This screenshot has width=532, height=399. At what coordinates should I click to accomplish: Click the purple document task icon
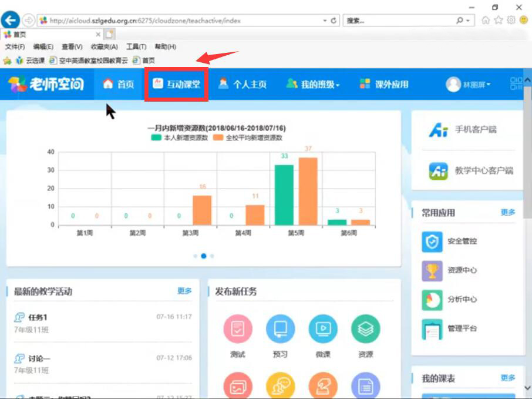click(366, 385)
